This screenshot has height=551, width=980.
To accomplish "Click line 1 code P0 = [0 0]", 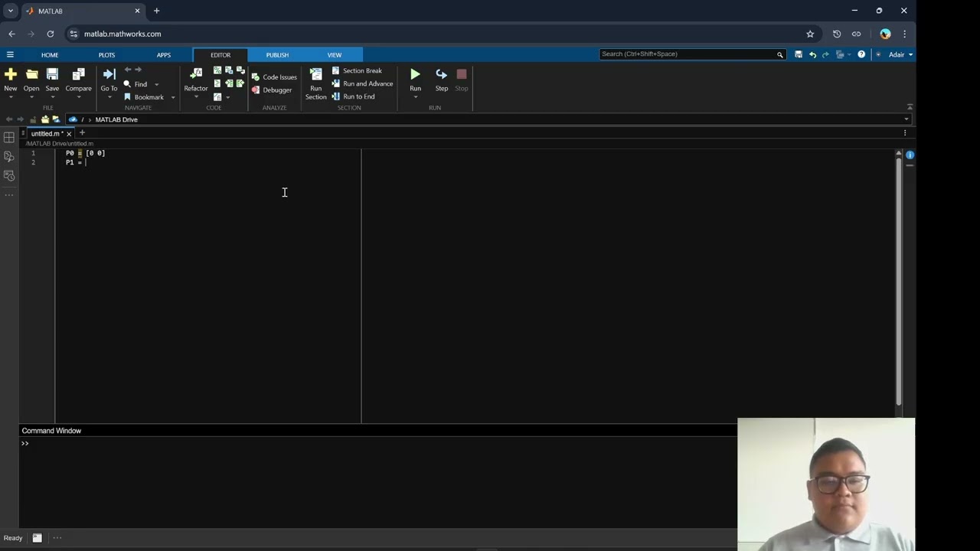I will click(x=85, y=153).
